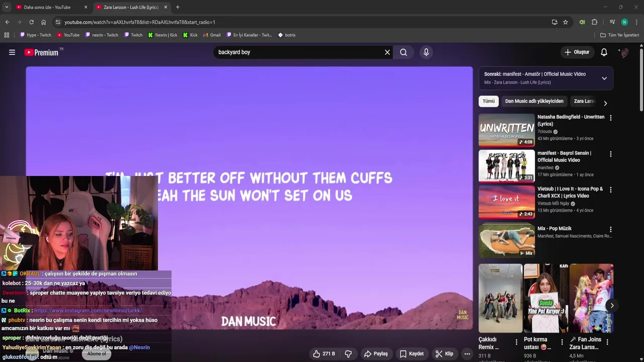Focus the browser address bar URL
The width and height of the screenshot is (644, 362).
tap(140, 22)
